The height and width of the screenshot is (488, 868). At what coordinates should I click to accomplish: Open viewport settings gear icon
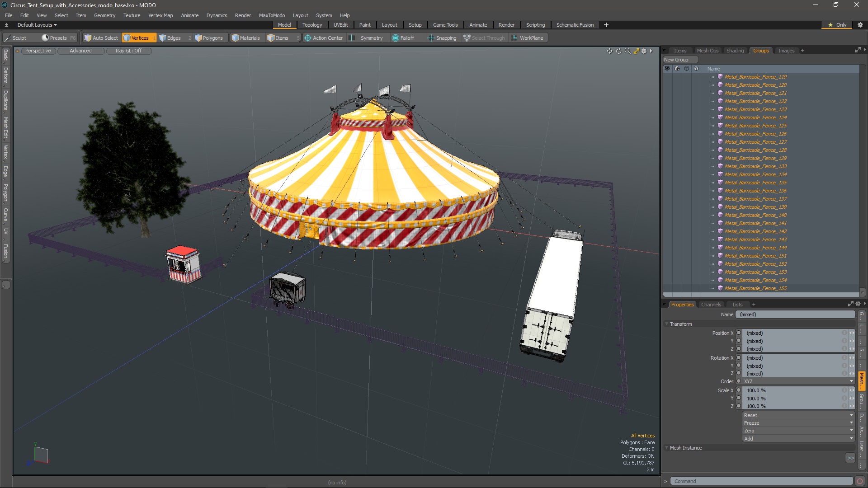click(x=644, y=51)
